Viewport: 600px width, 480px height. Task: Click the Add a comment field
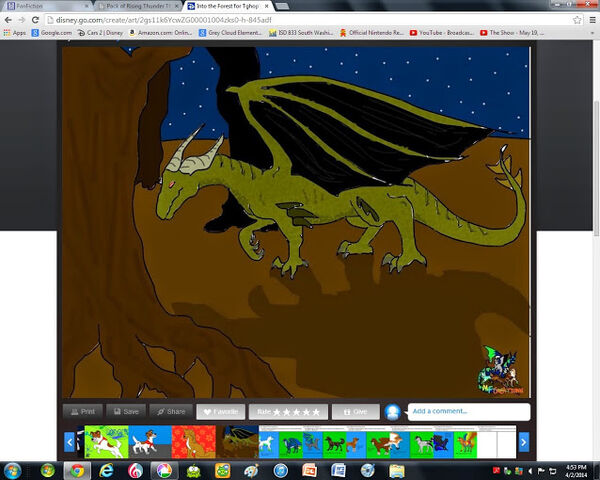[469, 411]
